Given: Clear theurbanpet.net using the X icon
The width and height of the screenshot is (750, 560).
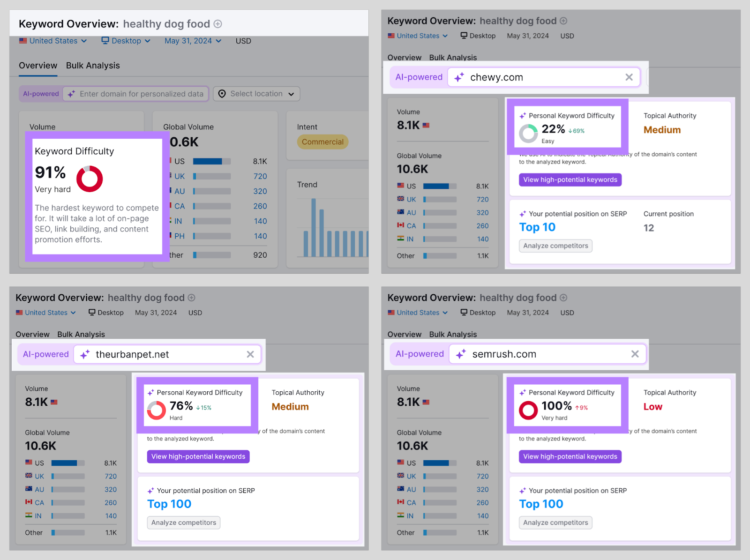Looking at the screenshot, I should [250, 354].
